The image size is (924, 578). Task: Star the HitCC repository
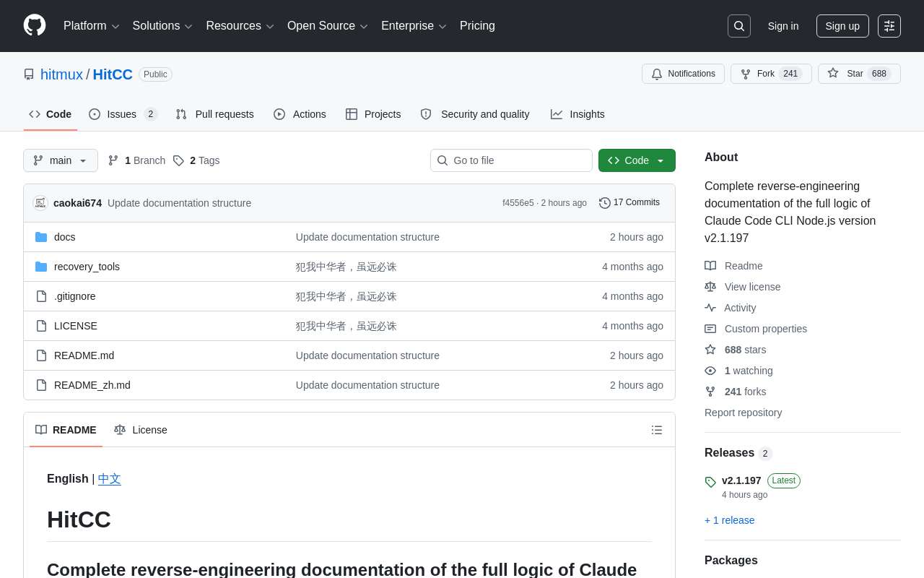[859, 74]
